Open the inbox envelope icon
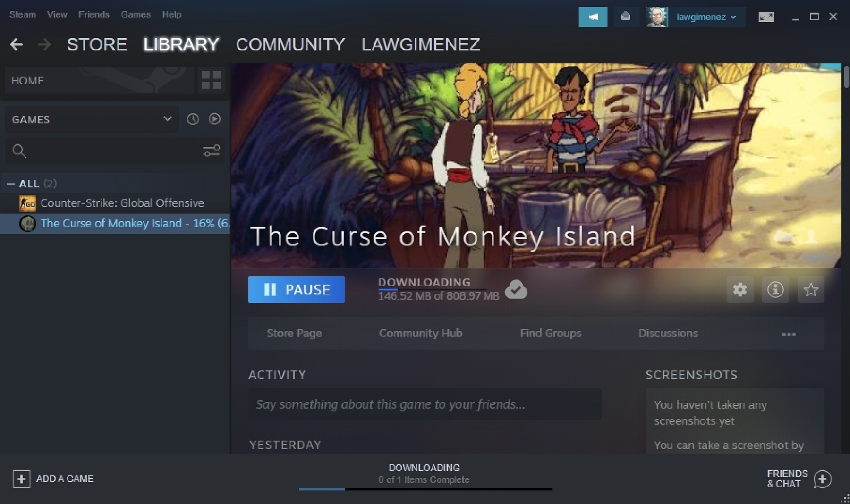The image size is (850, 504). click(x=625, y=17)
